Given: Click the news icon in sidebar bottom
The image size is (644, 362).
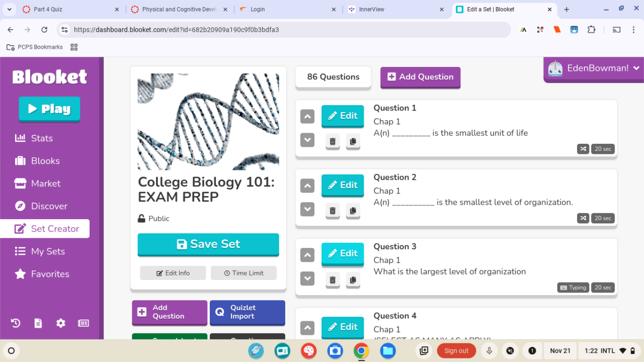Looking at the screenshot, I should click(x=84, y=323).
